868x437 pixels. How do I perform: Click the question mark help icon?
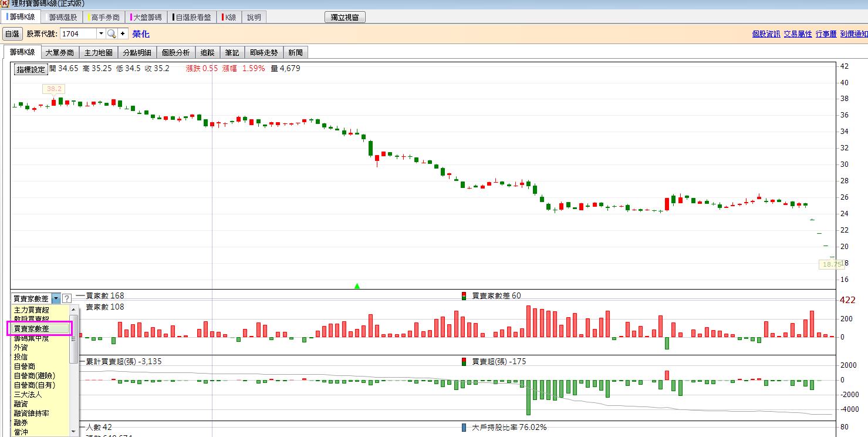[x=67, y=298]
